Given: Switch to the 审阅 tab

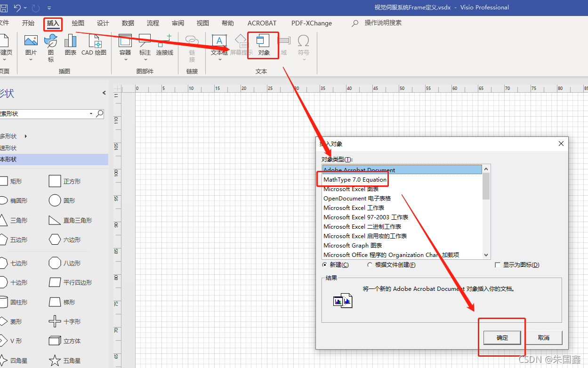Looking at the screenshot, I should (178, 23).
